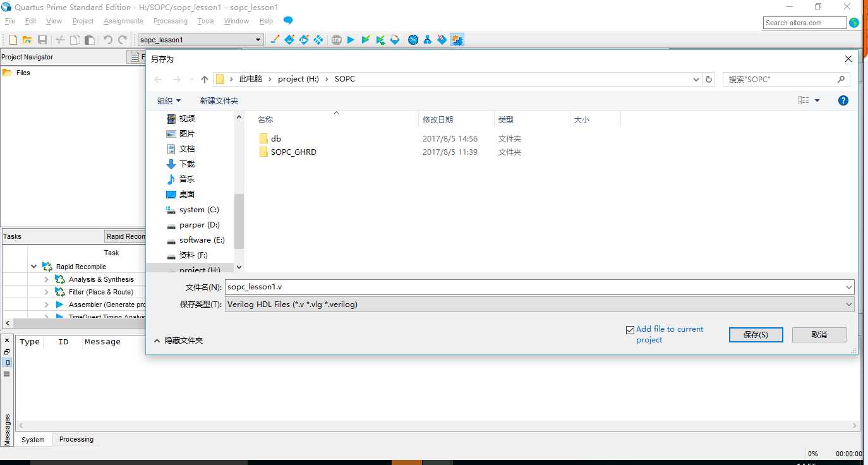
Task: Select the Rapid Recom flow button
Action: 125,236
